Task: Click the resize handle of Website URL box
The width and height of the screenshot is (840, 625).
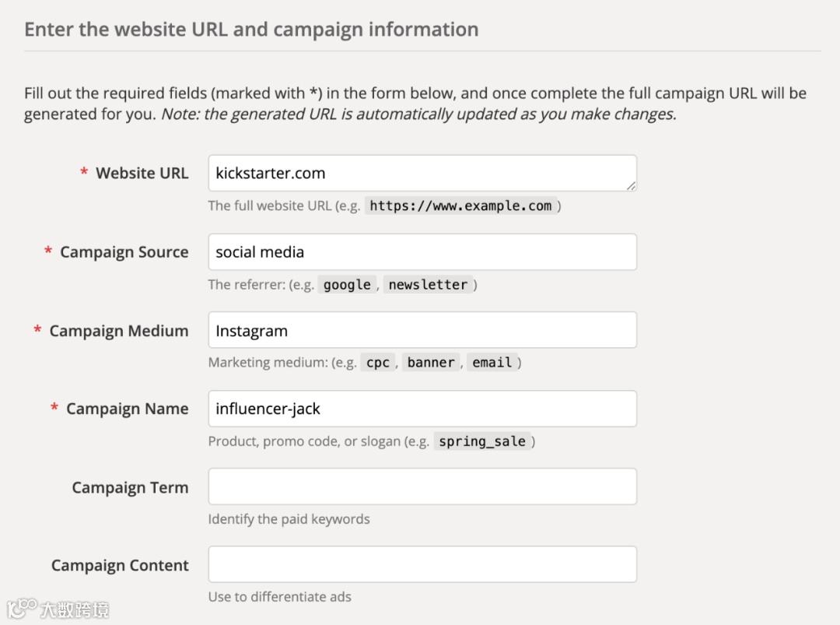Action: (x=631, y=186)
